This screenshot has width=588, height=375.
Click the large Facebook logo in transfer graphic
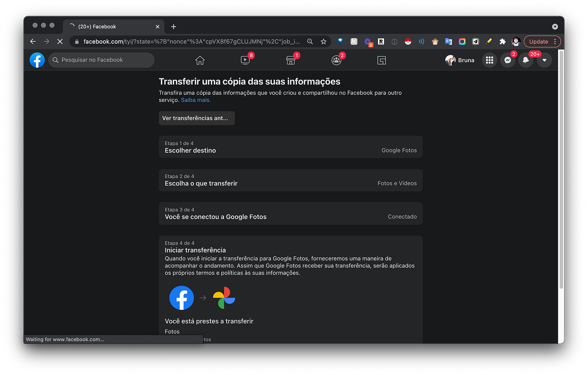pos(182,298)
